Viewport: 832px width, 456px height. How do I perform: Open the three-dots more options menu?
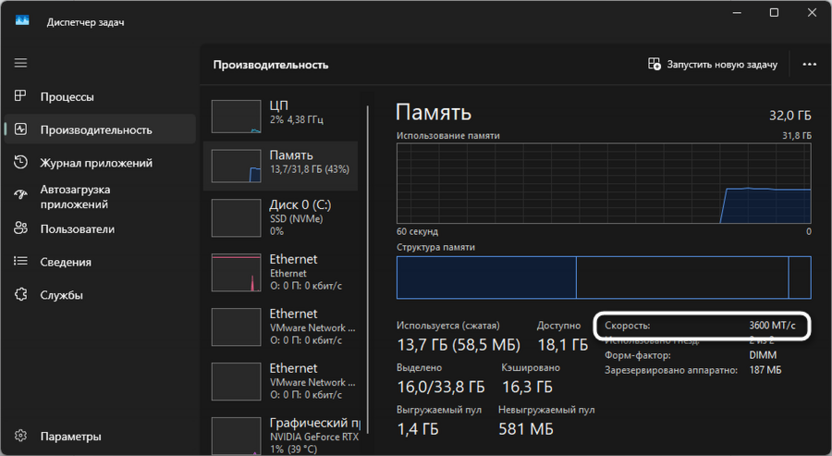click(x=809, y=64)
